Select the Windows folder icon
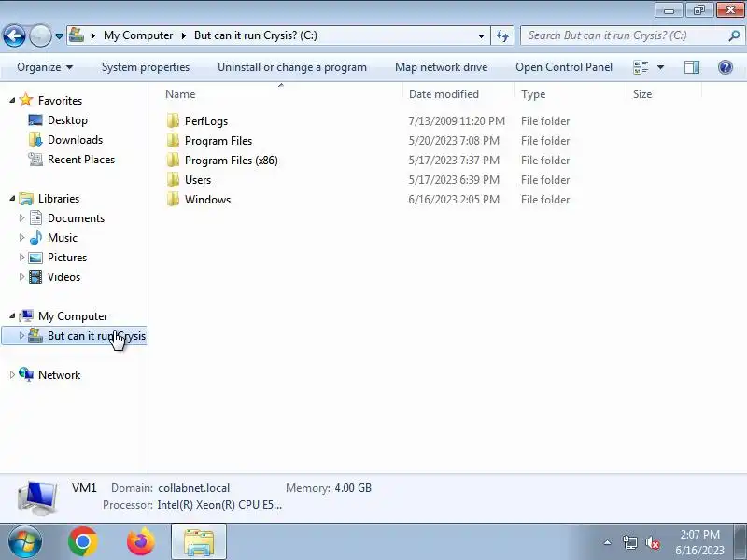The width and height of the screenshot is (747, 560). click(x=173, y=199)
